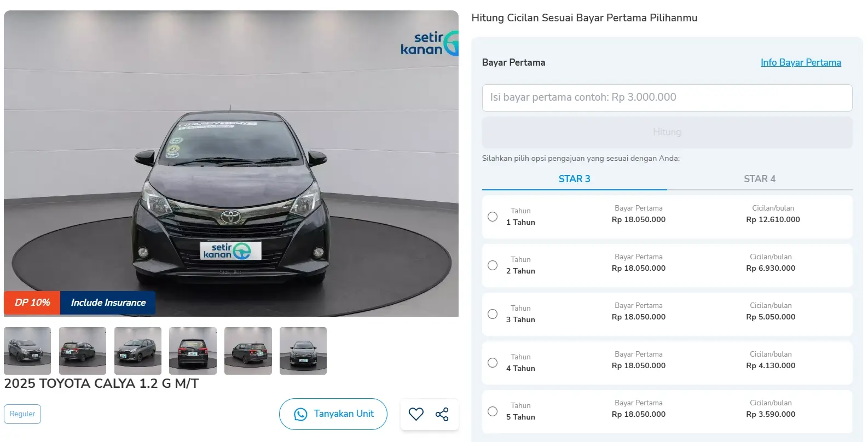Switch to the STAR 3 tab

point(574,179)
